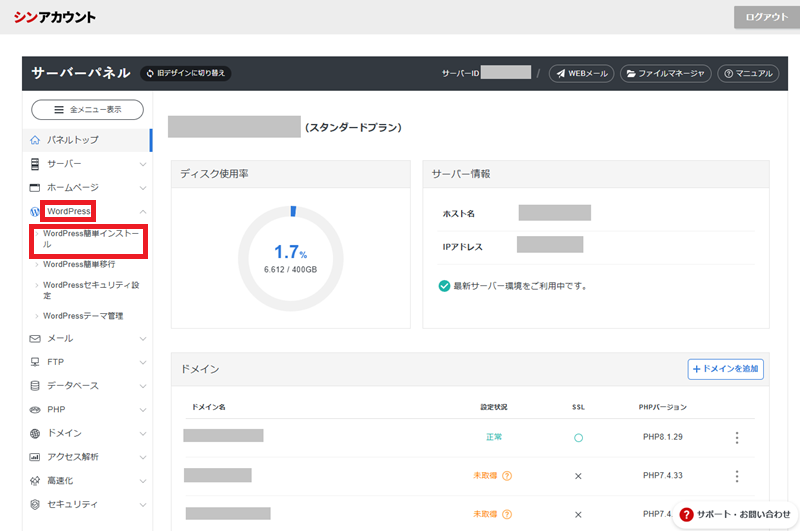
Task: Collapse the WordPress sidebar section
Action: tap(142, 212)
